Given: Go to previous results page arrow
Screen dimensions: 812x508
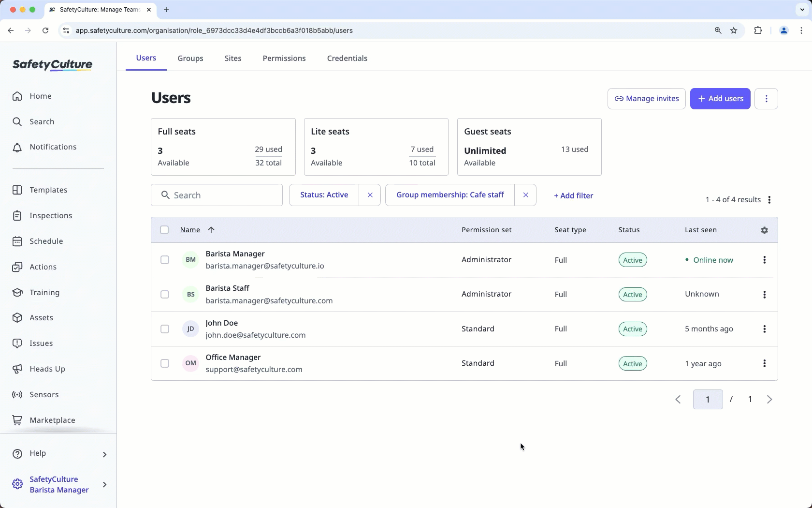Looking at the screenshot, I should point(678,400).
